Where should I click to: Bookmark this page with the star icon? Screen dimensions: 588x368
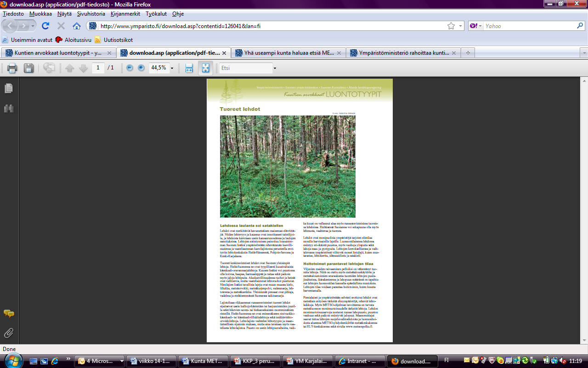click(451, 26)
